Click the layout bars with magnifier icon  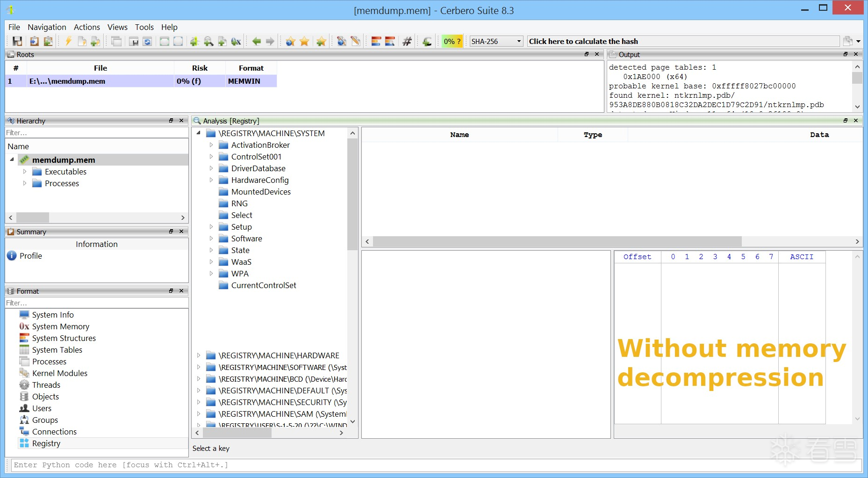point(390,41)
